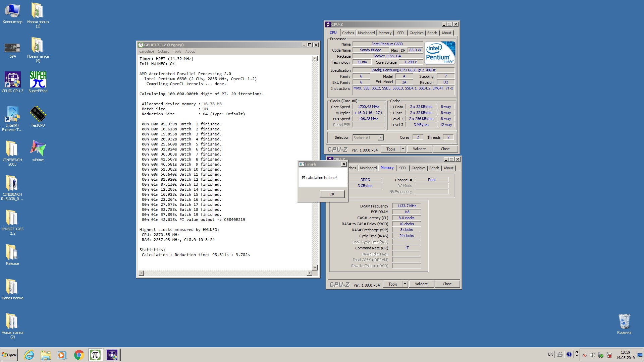Screen dimensions: 644x362
Task: Switch to Bench tab in lower CPU-Z
Action: 434,168
